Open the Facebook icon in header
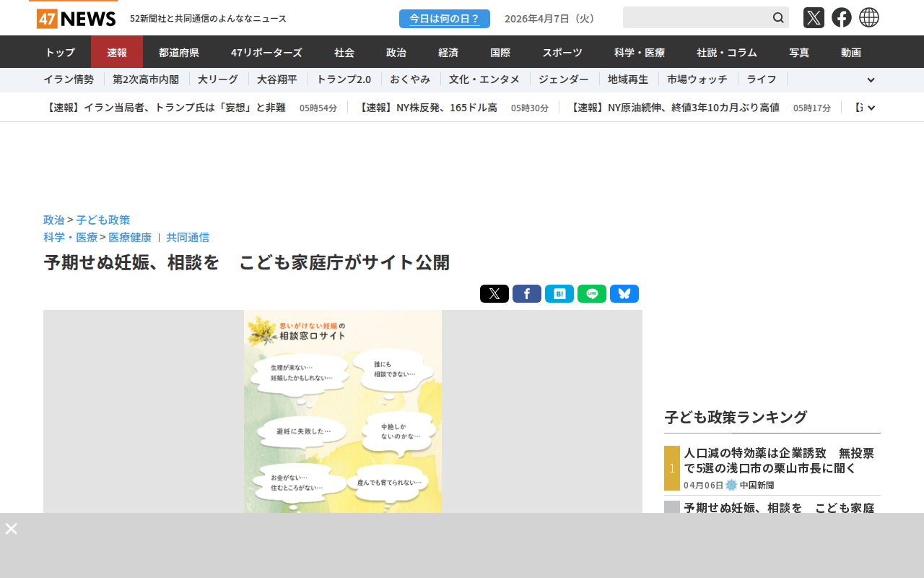 click(x=842, y=17)
